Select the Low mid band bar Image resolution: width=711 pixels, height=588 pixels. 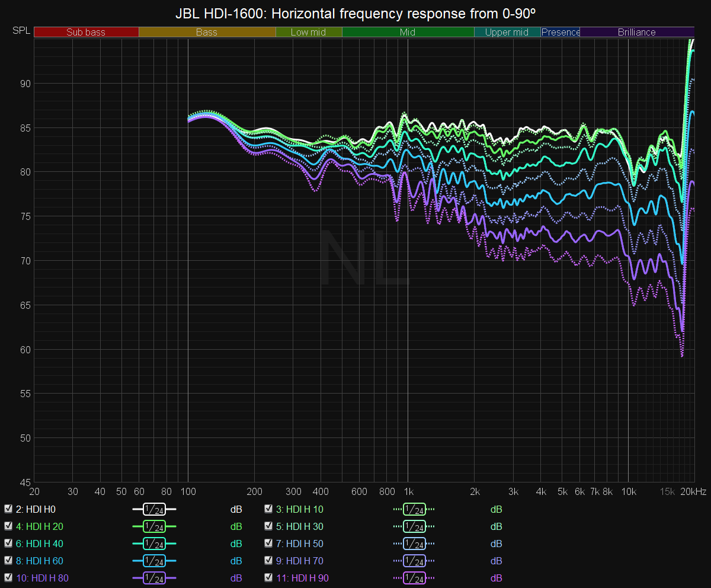(309, 32)
